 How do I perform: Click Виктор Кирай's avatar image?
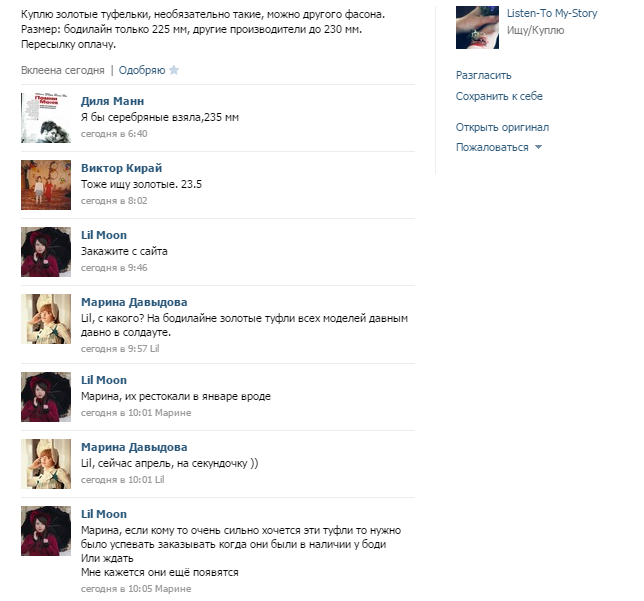point(46,185)
